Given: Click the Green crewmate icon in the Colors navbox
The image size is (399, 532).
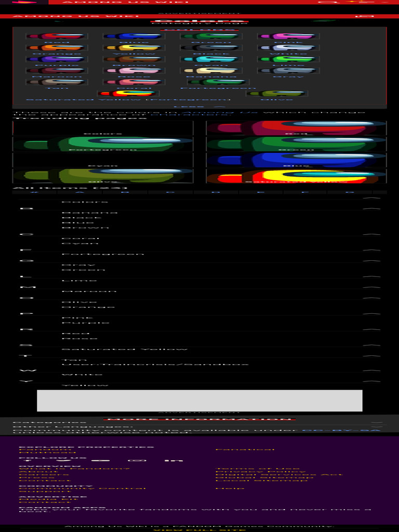Looking at the screenshot, I should point(211,36).
